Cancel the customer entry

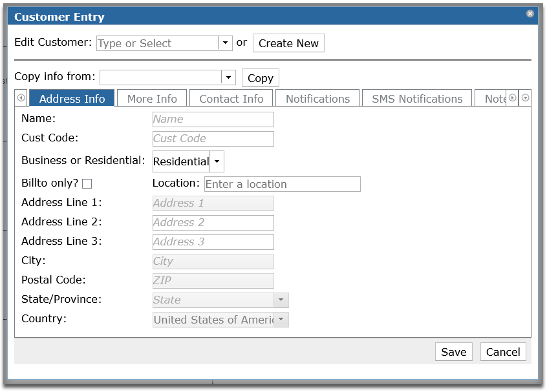[503, 352]
